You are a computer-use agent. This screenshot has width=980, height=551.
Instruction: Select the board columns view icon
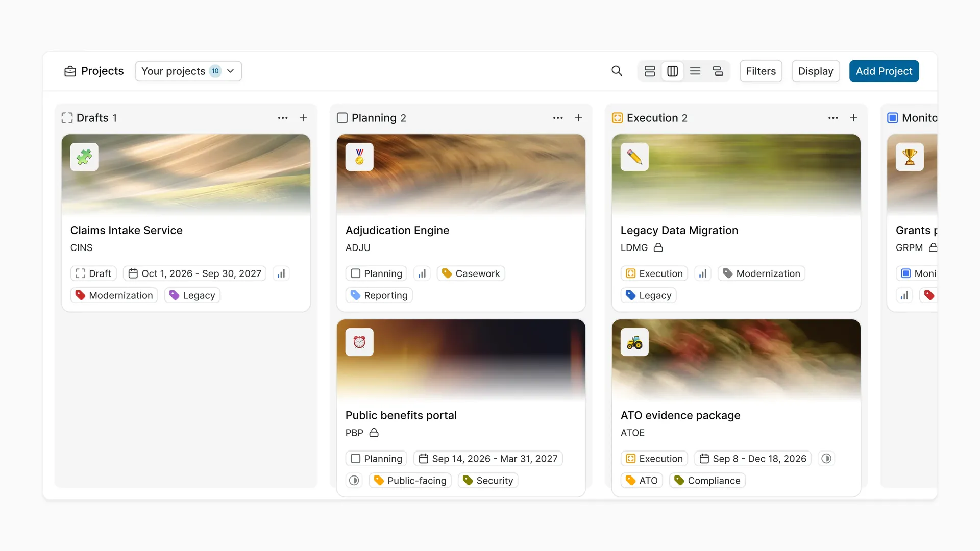click(x=673, y=71)
